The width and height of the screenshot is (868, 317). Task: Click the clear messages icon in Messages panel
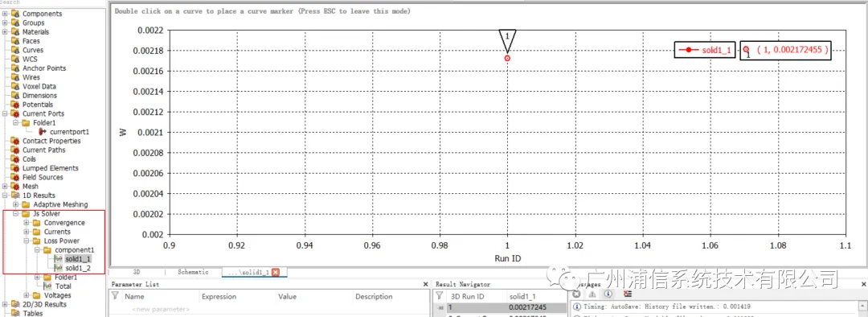[x=576, y=294]
